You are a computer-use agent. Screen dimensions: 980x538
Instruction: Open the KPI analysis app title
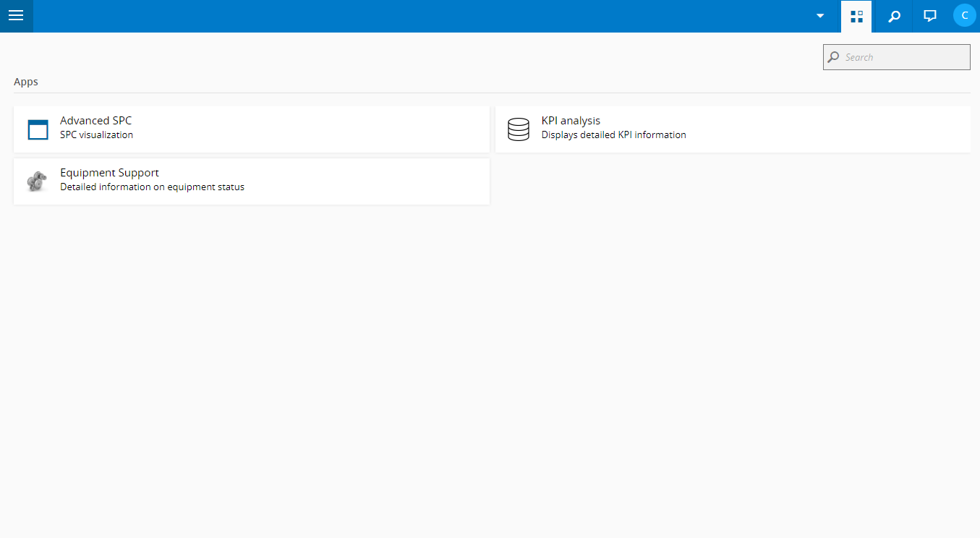(571, 121)
